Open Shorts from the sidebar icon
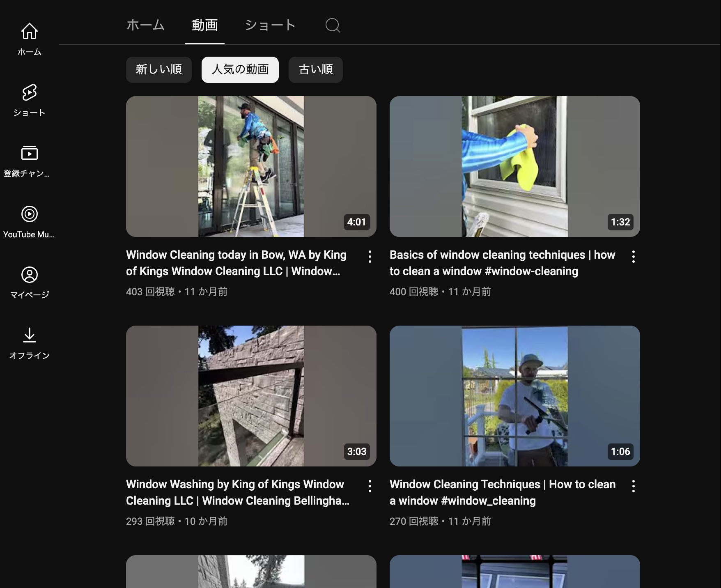This screenshot has height=588, width=721. [x=29, y=93]
